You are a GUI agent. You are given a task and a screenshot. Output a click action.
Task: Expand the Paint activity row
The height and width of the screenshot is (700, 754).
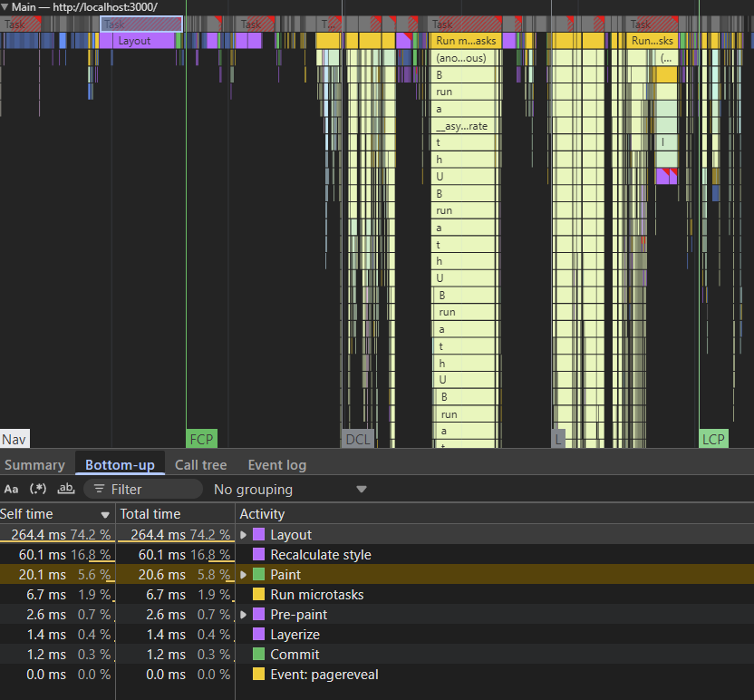point(244,575)
